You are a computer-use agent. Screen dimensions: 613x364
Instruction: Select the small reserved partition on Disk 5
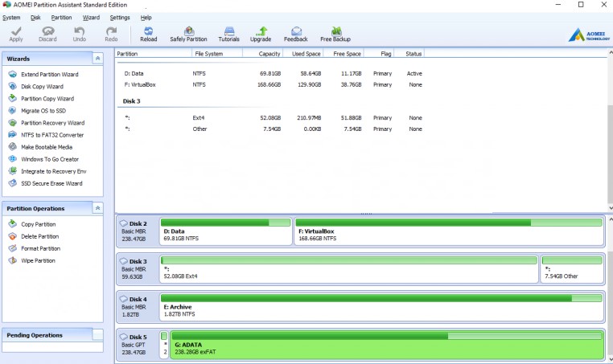point(164,345)
